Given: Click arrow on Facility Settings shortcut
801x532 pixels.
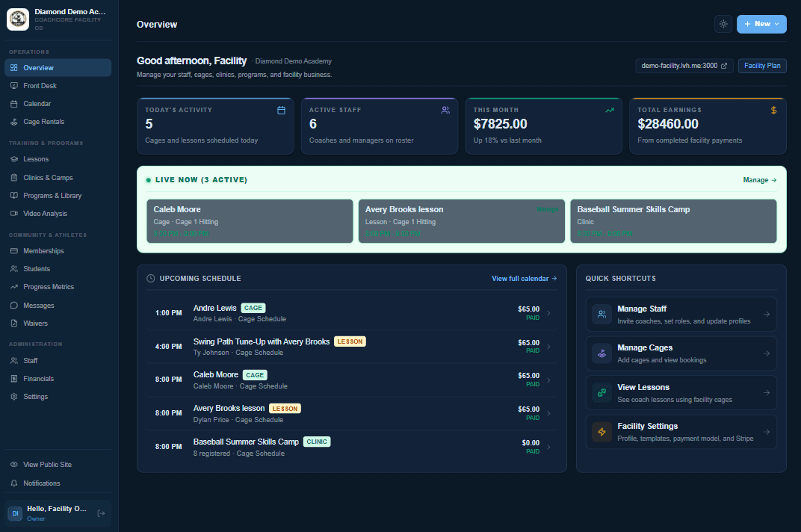Looking at the screenshot, I should coord(767,432).
